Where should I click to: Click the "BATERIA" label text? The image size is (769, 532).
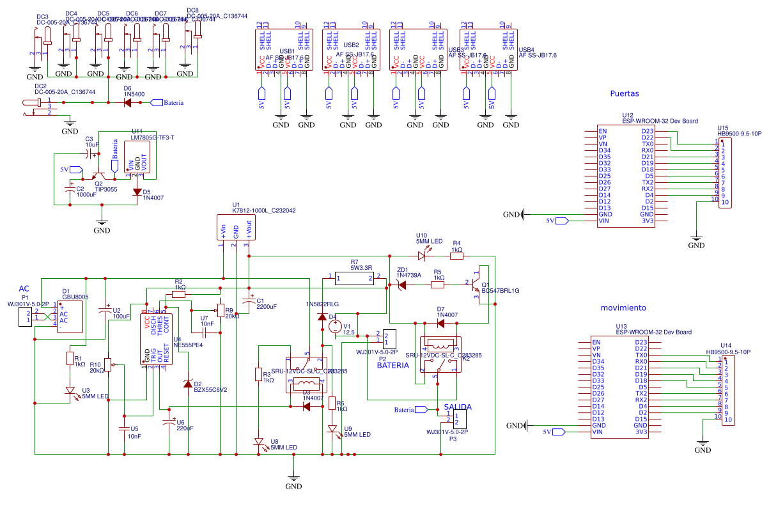392,366
